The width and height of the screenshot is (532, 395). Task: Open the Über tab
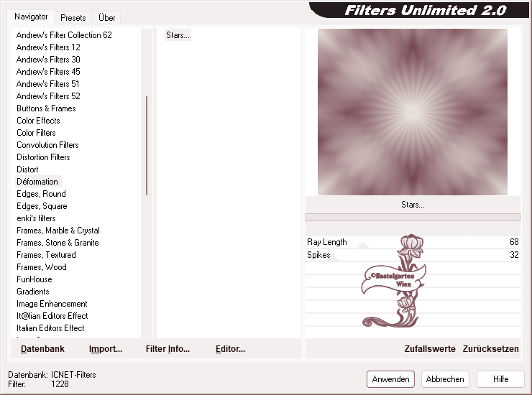pos(106,18)
